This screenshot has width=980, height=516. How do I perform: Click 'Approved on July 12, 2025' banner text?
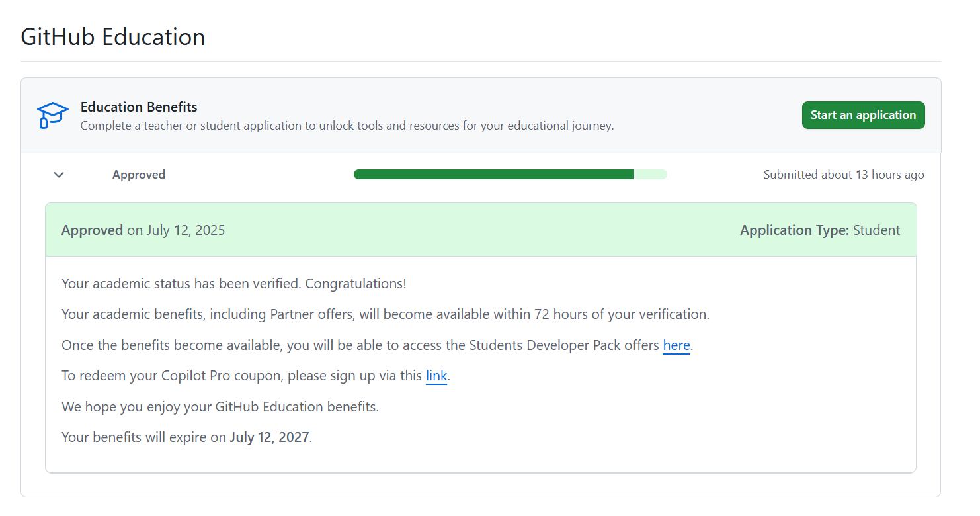point(143,230)
